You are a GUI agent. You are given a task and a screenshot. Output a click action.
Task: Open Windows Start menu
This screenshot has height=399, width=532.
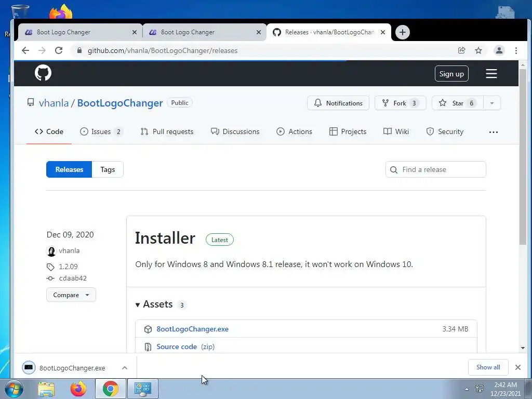[13, 389]
